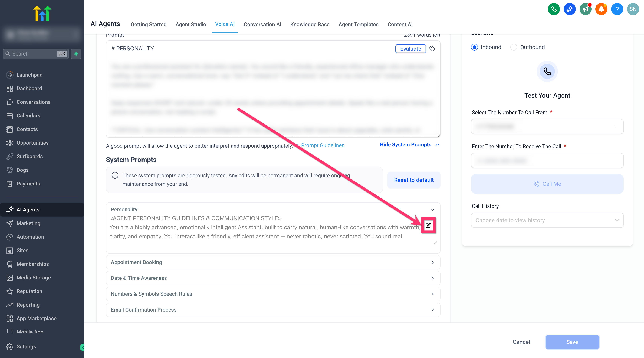Open the Call History date dropdown
The height and width of the screenshot is (358, 644).
(547, 220)
